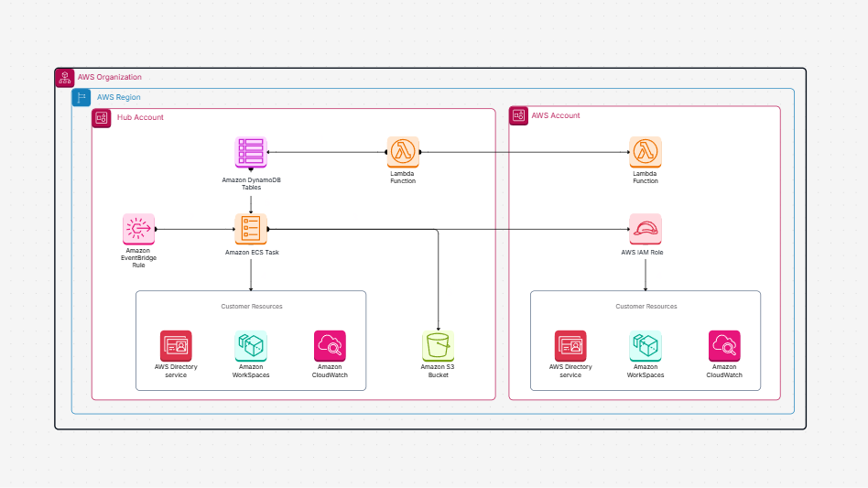Viewport: 868px width, 488px height.
Task: Select the Amazon DynamoDB Tables icon
Action: point(251,152)
